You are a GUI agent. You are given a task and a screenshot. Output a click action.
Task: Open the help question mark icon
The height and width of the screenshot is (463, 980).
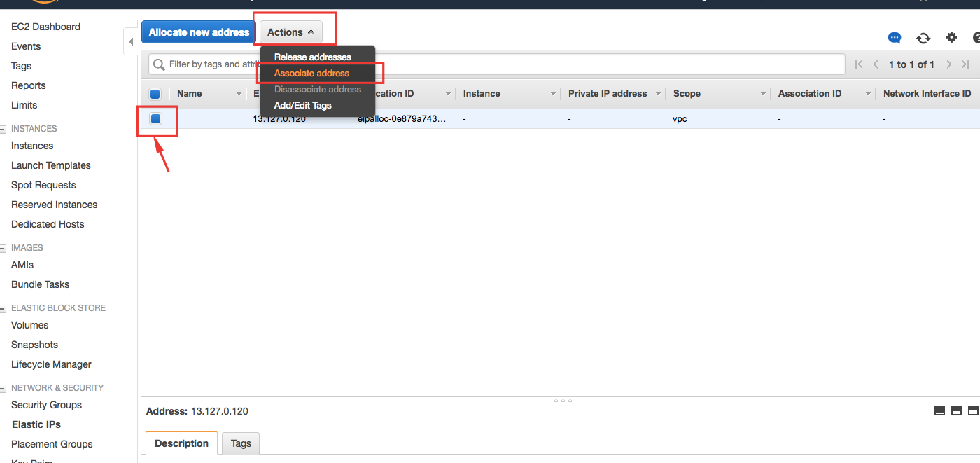coord(976,38)
